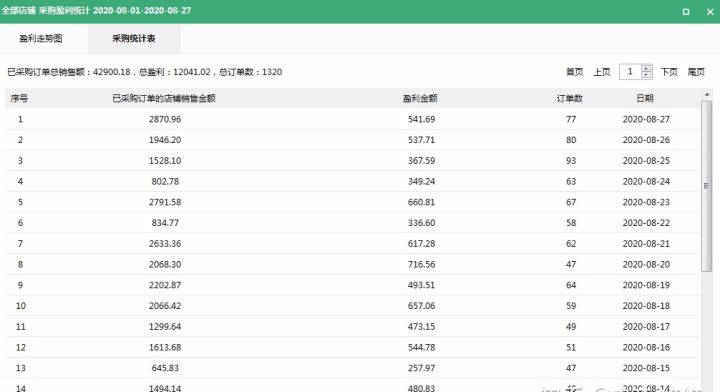Click the 日期 column header

pos(645,98)
